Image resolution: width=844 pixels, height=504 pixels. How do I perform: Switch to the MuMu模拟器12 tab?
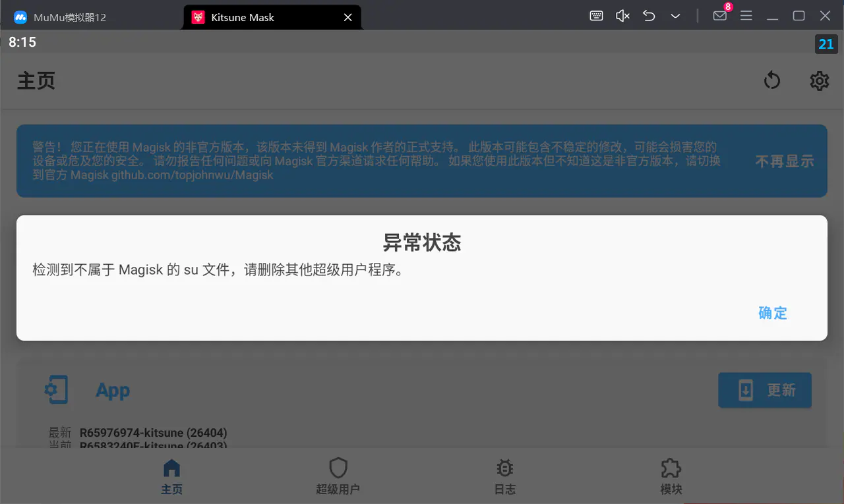tap(92, 17)
